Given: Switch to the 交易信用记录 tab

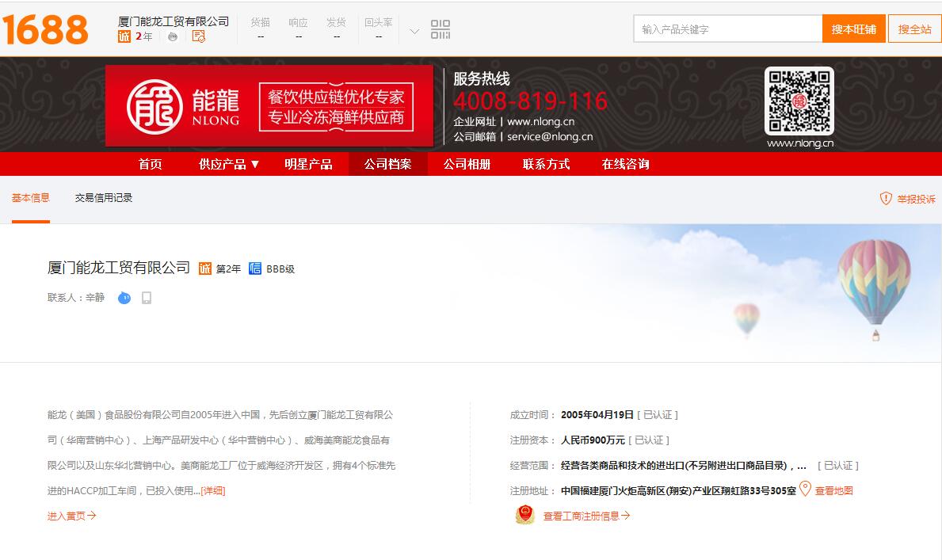Looking at the screenshot, I should pos(104,198).
